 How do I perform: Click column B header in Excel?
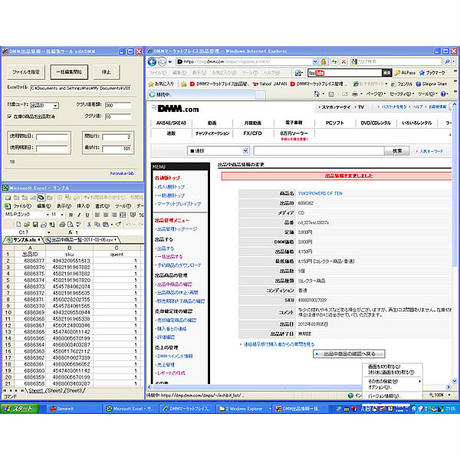coord(69,248)
